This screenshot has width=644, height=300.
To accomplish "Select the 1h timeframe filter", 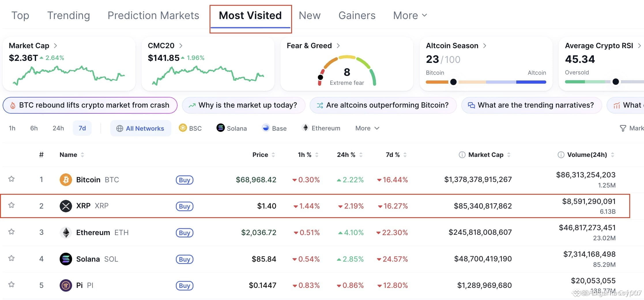I will point(12,128).
